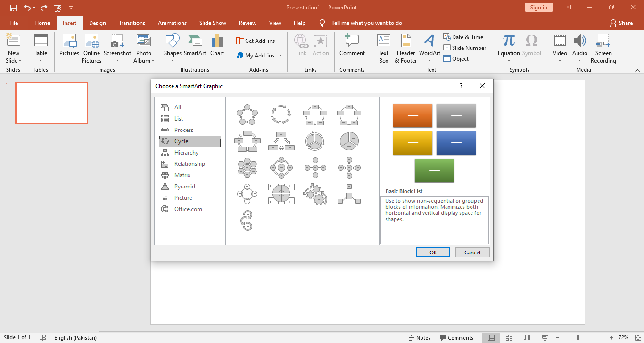Viewport: 644px width, 343px height.
Task: Select the Multidirectional Cycle layout
Action: pyautogui.click(x=281, y=141)
